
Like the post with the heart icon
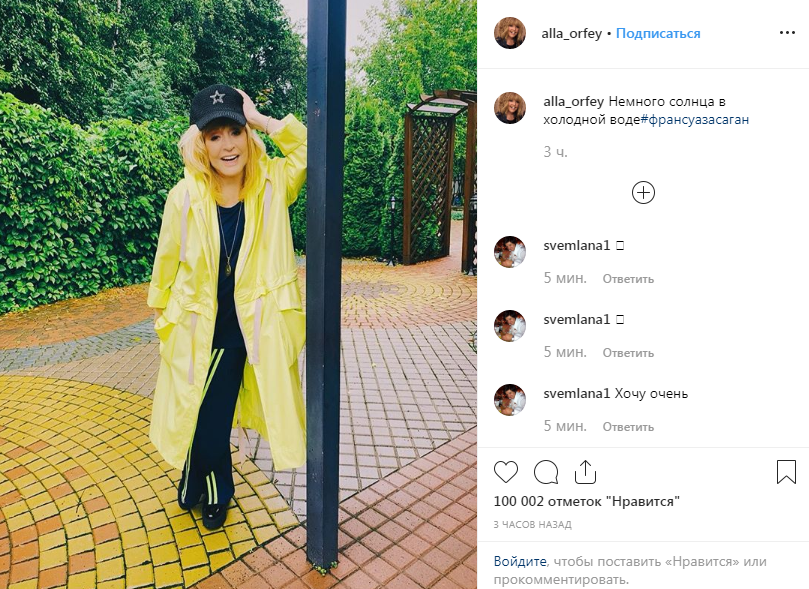pyautogui.click(x=506, y=472)
